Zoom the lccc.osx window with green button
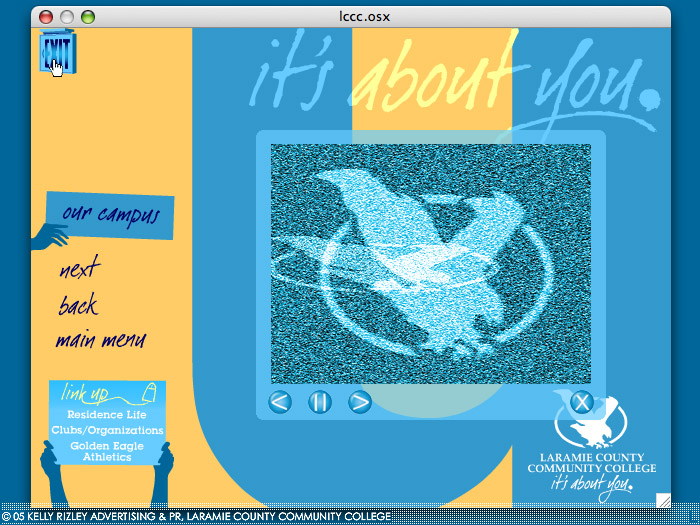The width and height of the screenshot is (700, 525). click(88, 17)
